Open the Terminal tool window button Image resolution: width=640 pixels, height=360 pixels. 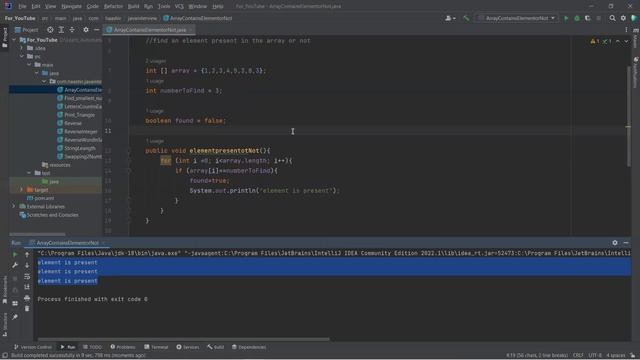pyautogui.click(x=156, y=347)
